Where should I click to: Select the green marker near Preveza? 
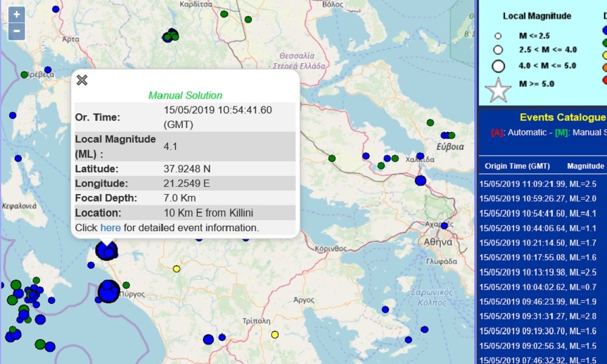[24, 75]
